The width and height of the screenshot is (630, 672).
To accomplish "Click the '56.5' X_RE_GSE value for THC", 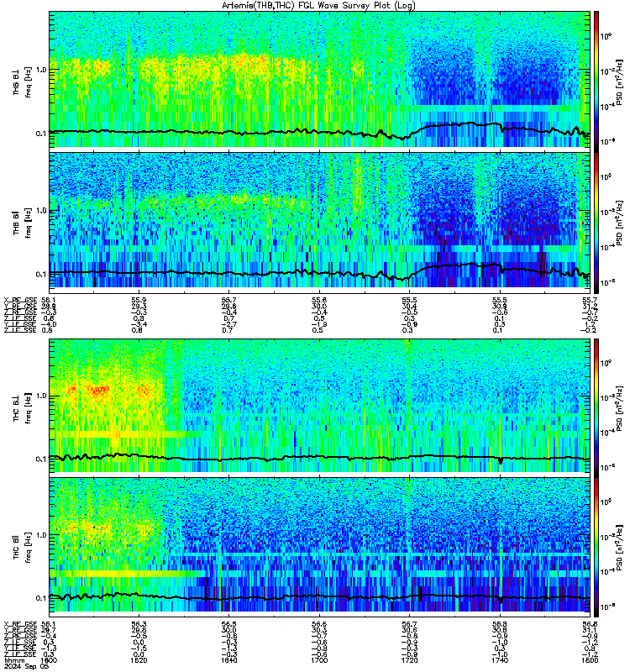I will click(x=228, y=624).
